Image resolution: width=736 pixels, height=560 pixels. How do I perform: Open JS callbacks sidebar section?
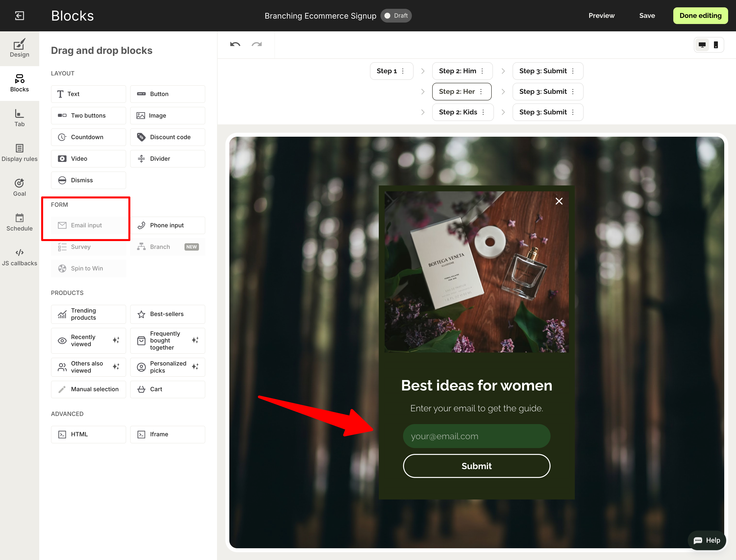pos(19,257)
